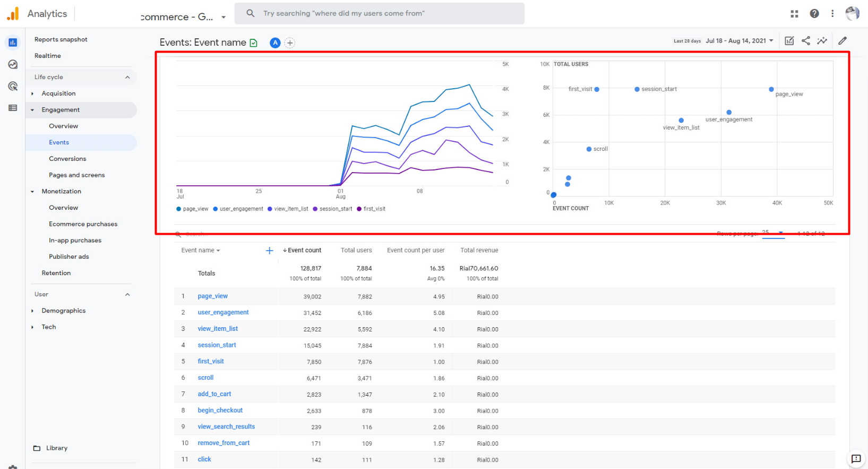Open the Event name dimension dropdown
Image resolution: width=868 pixels, height=469 pixels.
tap(200, 250)
